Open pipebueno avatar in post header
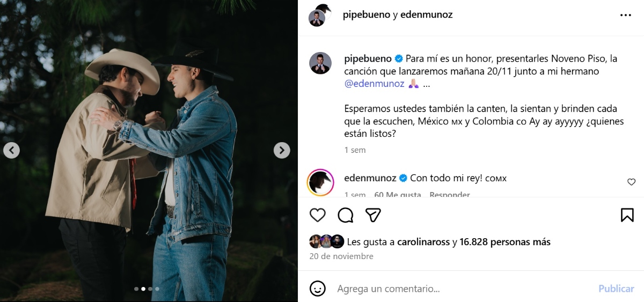The image size is (644, 302). click(x=318, y=17)
